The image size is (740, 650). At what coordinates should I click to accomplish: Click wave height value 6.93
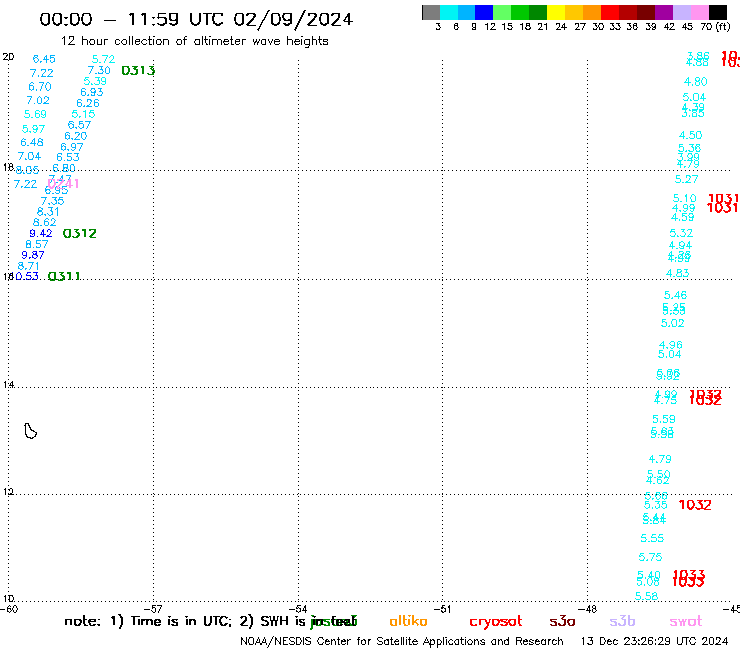(92, 92)
